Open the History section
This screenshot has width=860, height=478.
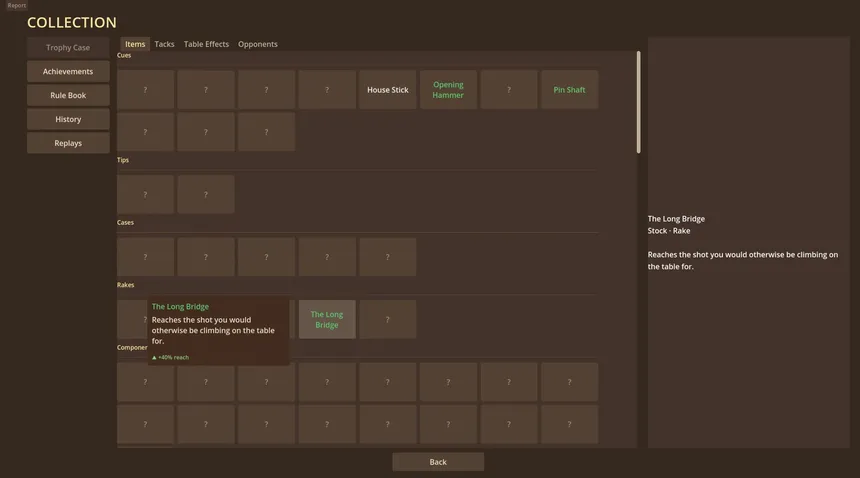(68, 119)
